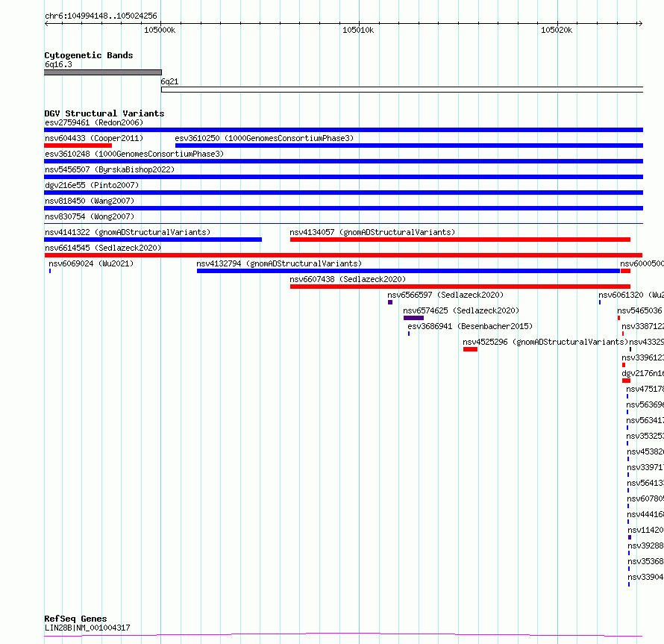Click the magenta LIN28B gene line
Viewport: 664px width, 644px height.
click(343, 635)
